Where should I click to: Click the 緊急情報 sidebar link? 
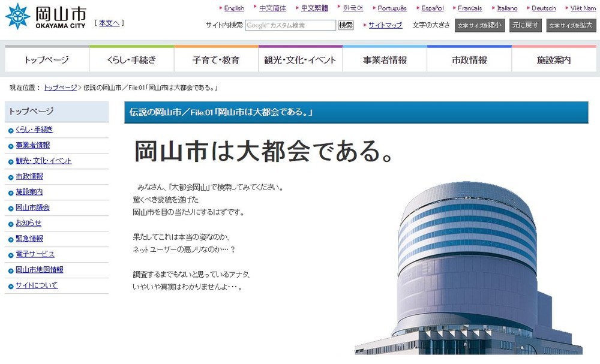(x=29, y=239)
